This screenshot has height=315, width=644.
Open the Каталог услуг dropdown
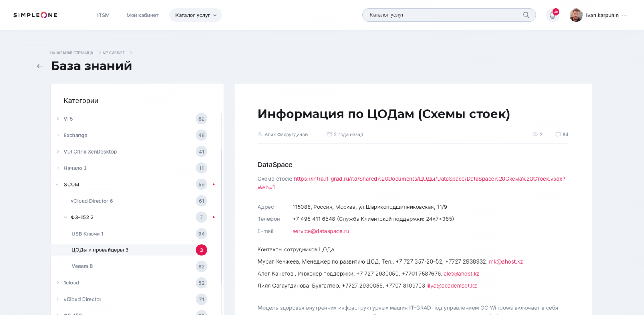tap(196, 15)
